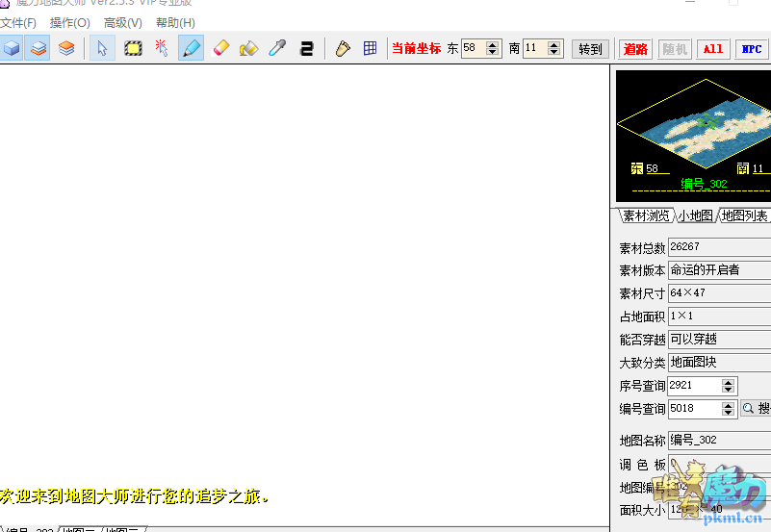Toggle the grid display icon

370,48
